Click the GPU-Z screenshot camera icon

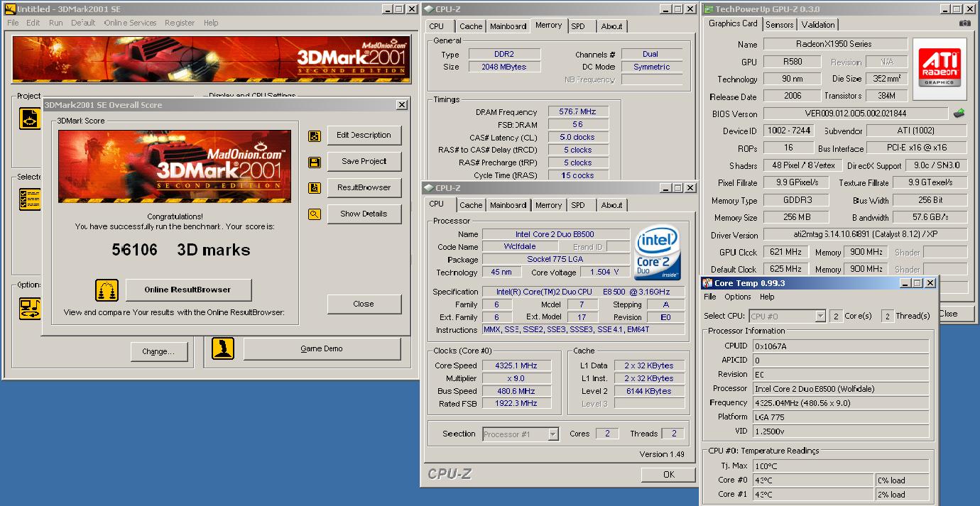pyautogui.click(x=964, y=23)
